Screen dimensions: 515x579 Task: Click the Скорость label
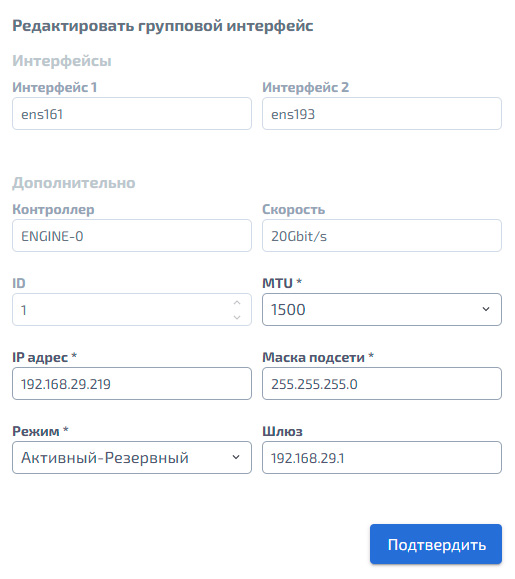pos(293,209)
